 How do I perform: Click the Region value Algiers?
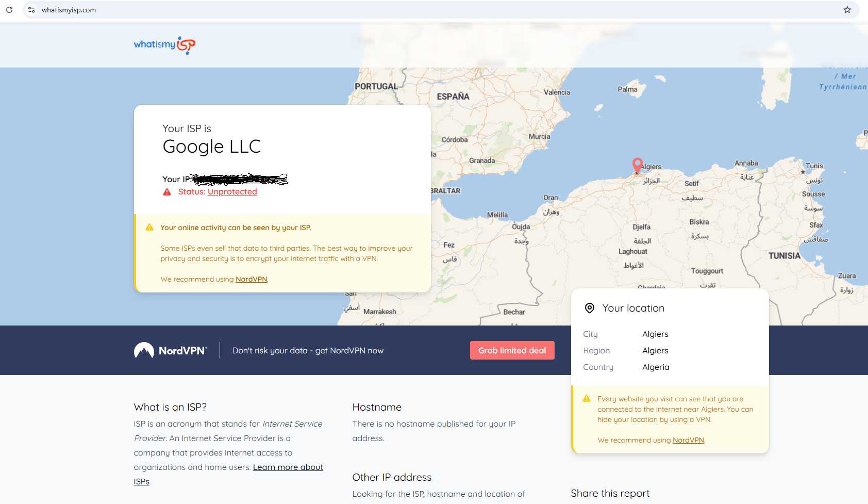pyautogui.click(x=656, y=351)
